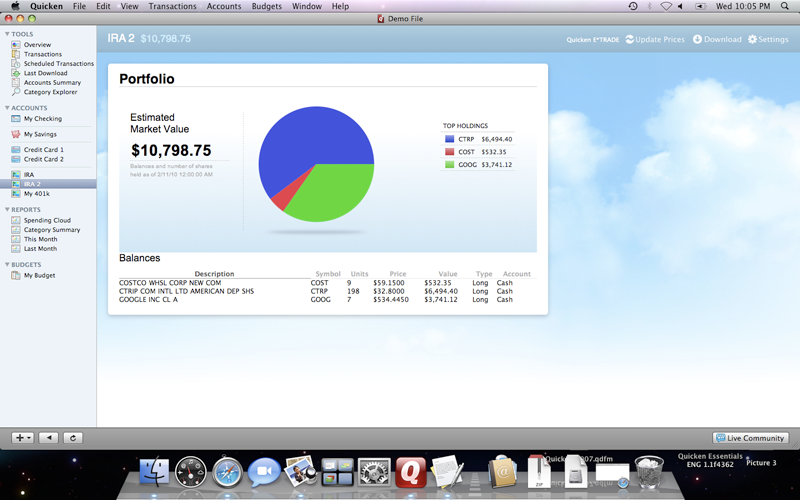This screenshot has height=500, width=800.
Task: Click the Value column header
Action: (447, 274)
